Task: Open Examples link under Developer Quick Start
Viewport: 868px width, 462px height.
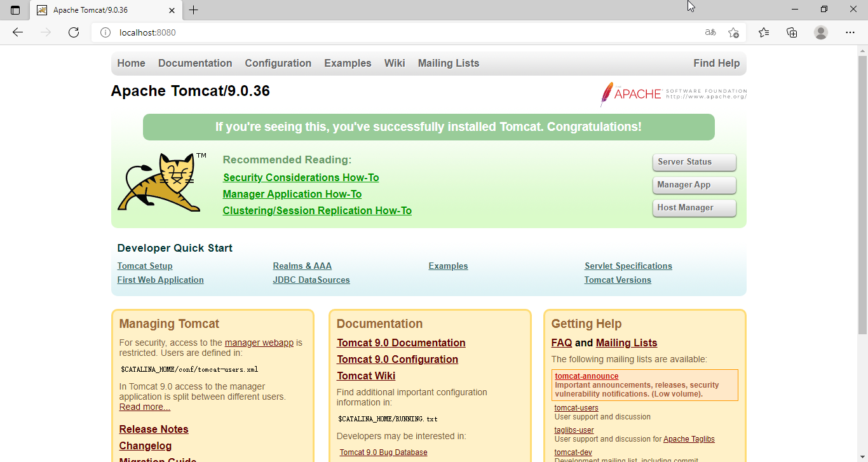Action: (x=449, y=266)
